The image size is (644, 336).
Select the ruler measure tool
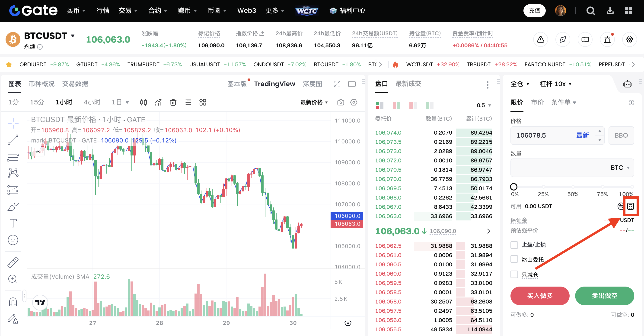[x=13, y=262]
